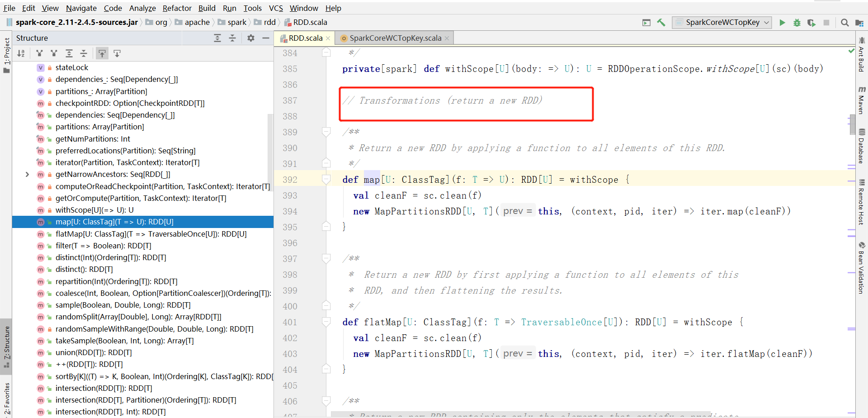This screenshot has width=868, height=418.
Task: Click fold end marker at line 404
Action: point(326,369)
